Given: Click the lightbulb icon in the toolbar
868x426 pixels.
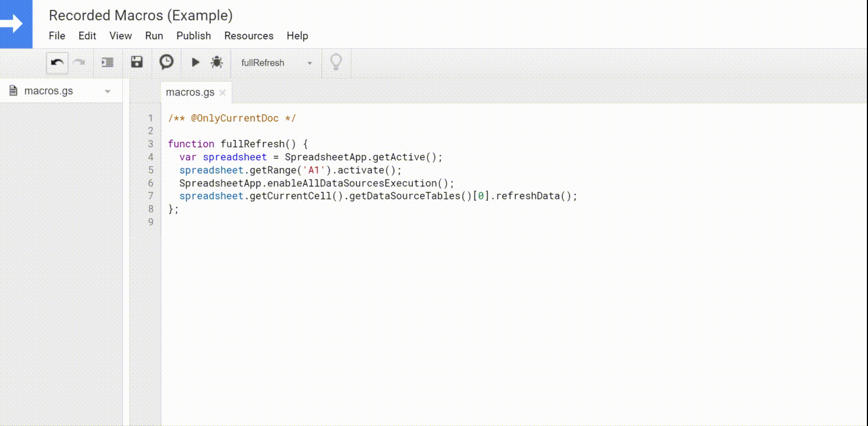Looking at the screenshot, I should click(336, 62).
